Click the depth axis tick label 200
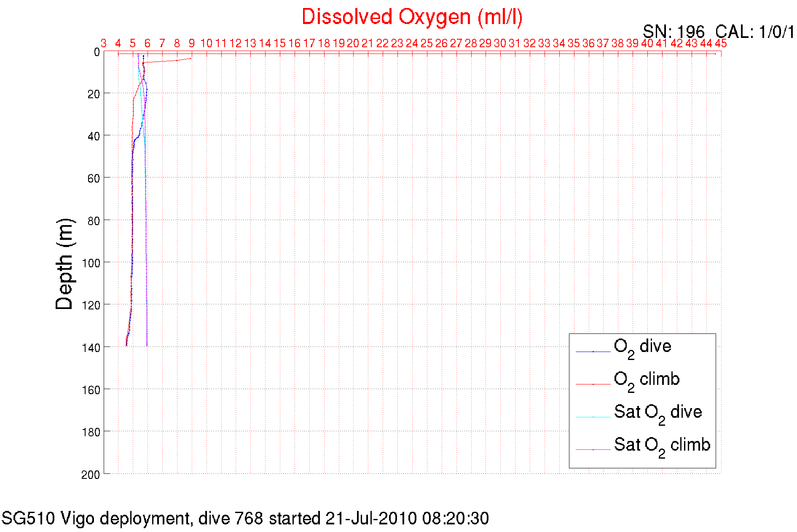The width and height of the screenshot is (797, 532). coord(91,475)
